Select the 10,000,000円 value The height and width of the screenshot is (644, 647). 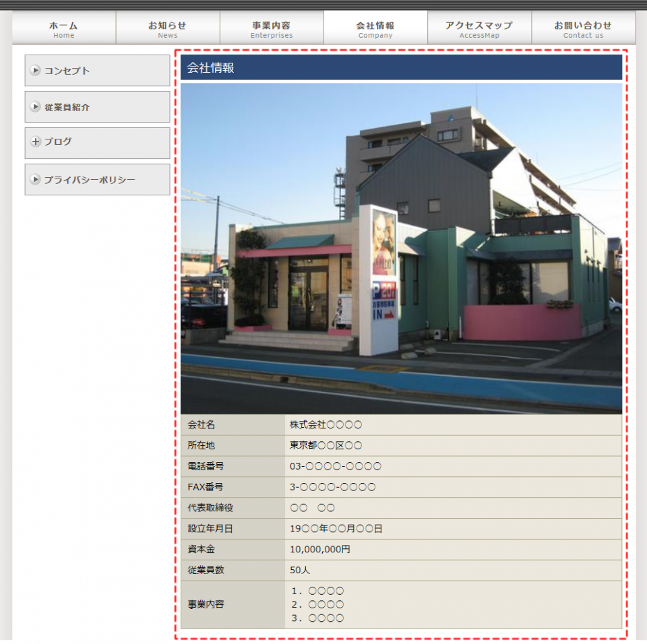[x=319, y=550]
